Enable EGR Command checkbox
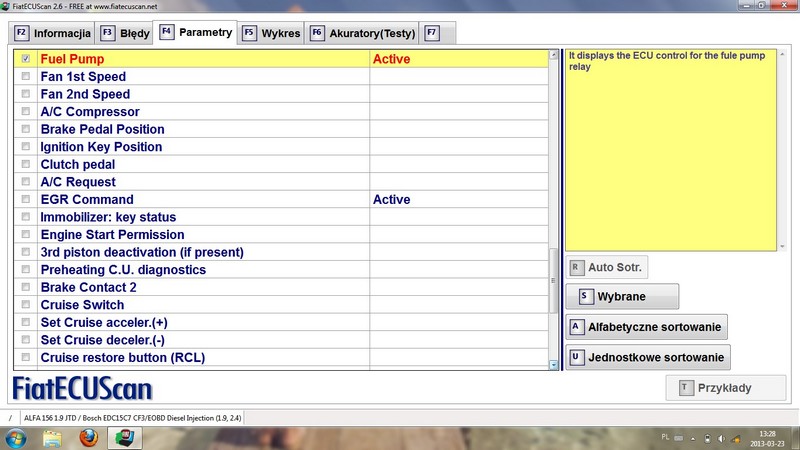800x450 pixels. coord(26,199)
